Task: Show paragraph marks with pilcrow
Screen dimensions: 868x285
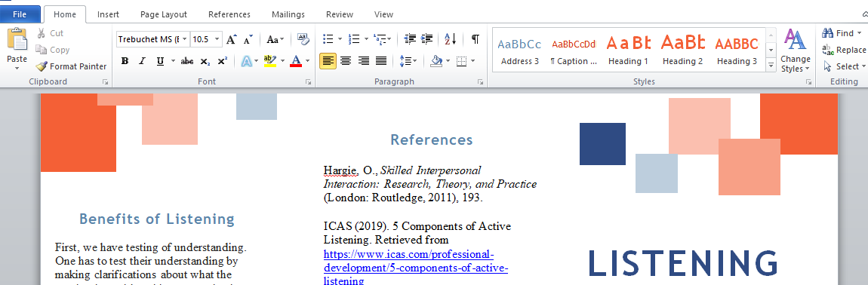Action: click(475, 38)
